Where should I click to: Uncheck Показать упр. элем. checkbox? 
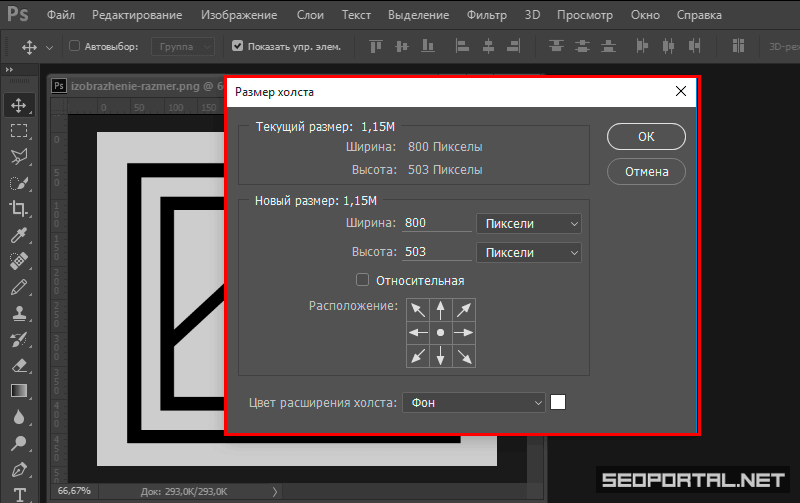pos(237,46)
